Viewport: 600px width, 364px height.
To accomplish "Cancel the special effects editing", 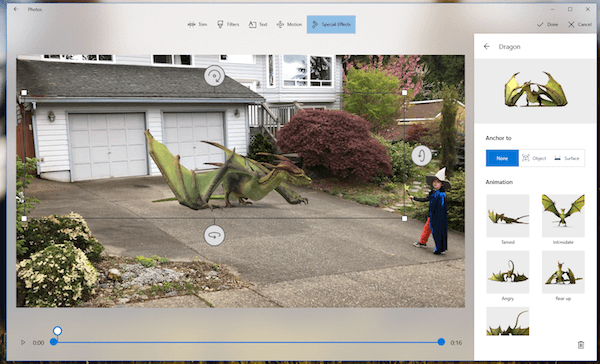I will pyautogui.click(x=580, y=24).
